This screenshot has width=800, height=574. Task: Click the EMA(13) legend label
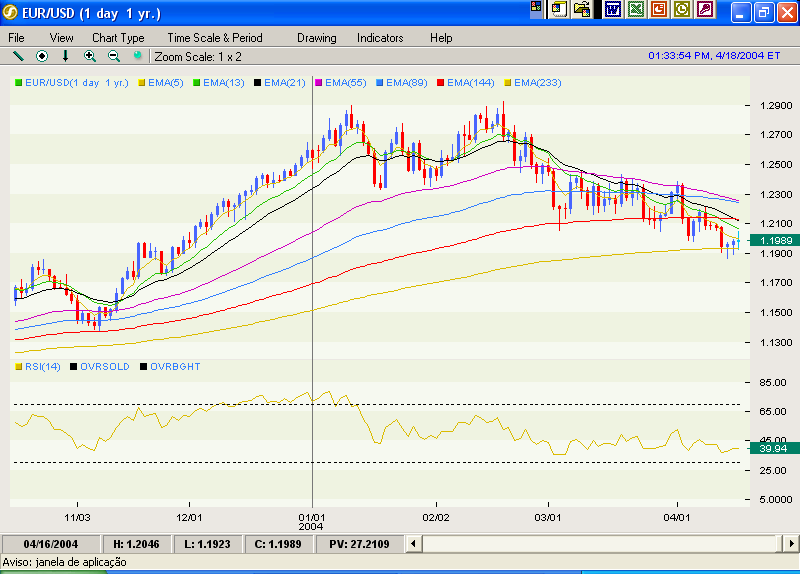coord(223,83)
